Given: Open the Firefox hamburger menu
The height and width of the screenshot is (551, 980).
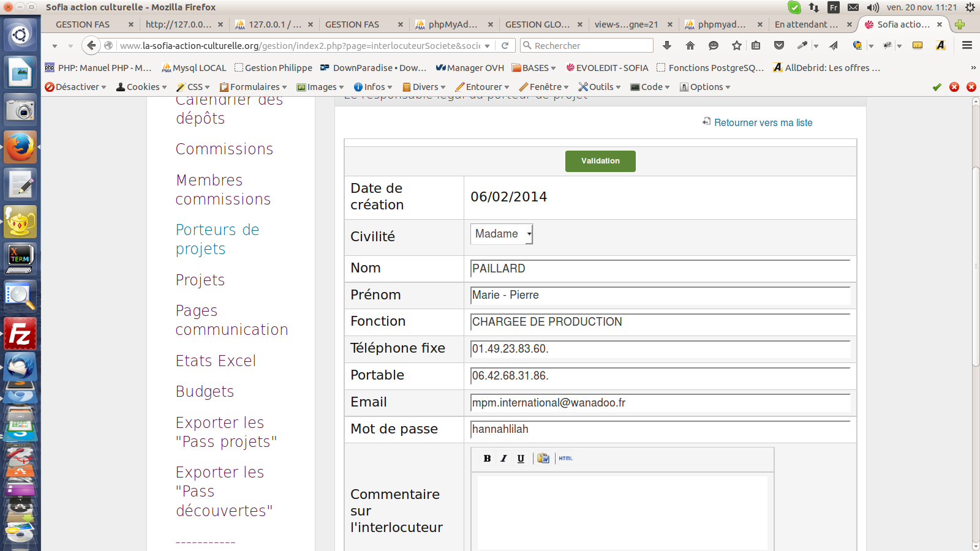Looking at the screenshot, I should 967,45.
